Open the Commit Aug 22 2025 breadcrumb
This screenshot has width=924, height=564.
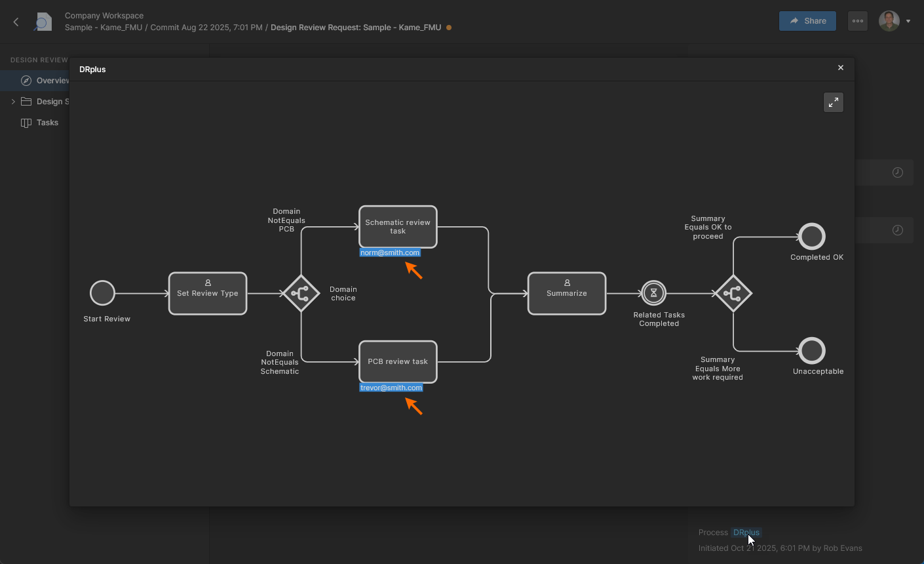206,28
